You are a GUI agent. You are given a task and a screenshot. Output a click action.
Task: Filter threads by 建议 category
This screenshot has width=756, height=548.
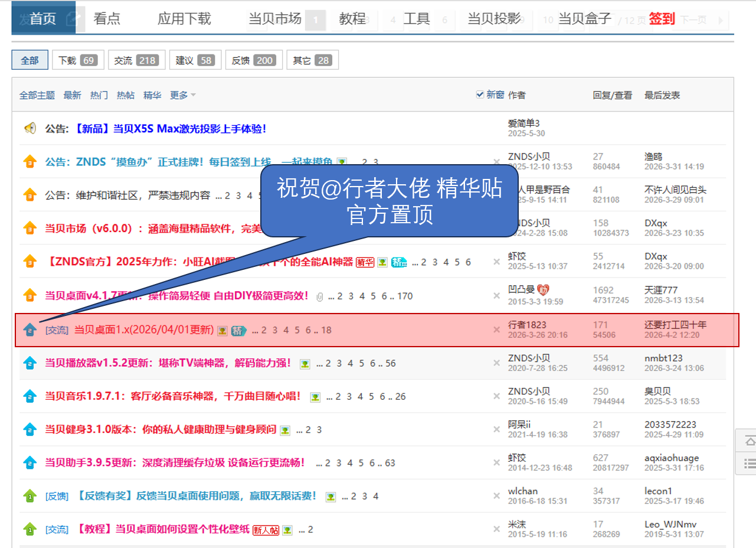pos(195,60)
